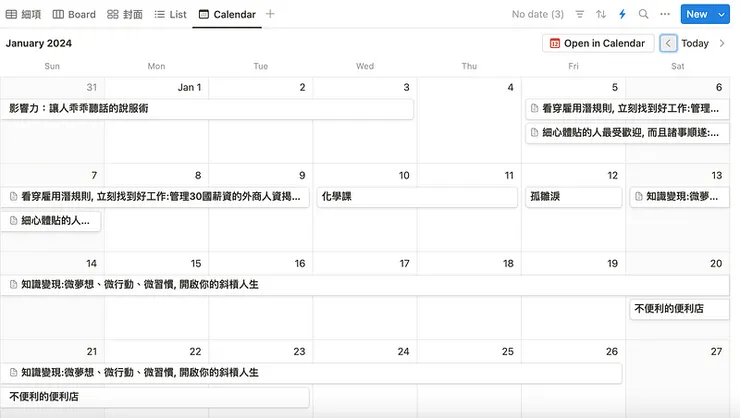Select the January 9 date number
740x418 pixels.
point(302,176)
